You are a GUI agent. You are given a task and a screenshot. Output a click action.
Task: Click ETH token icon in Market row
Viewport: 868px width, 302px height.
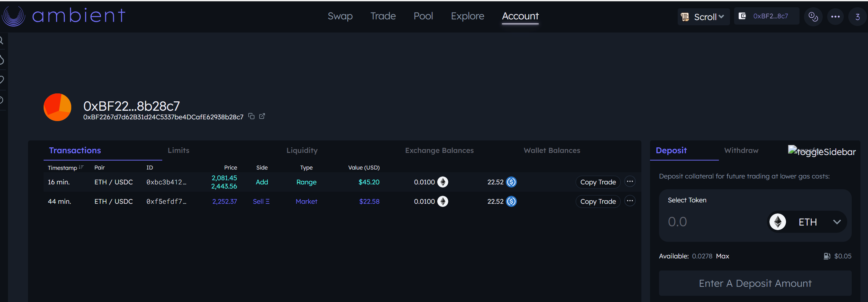(443, 201)
